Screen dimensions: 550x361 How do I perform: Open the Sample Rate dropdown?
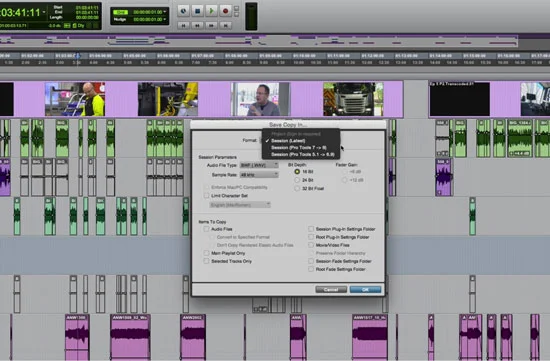tap(259, 175)
